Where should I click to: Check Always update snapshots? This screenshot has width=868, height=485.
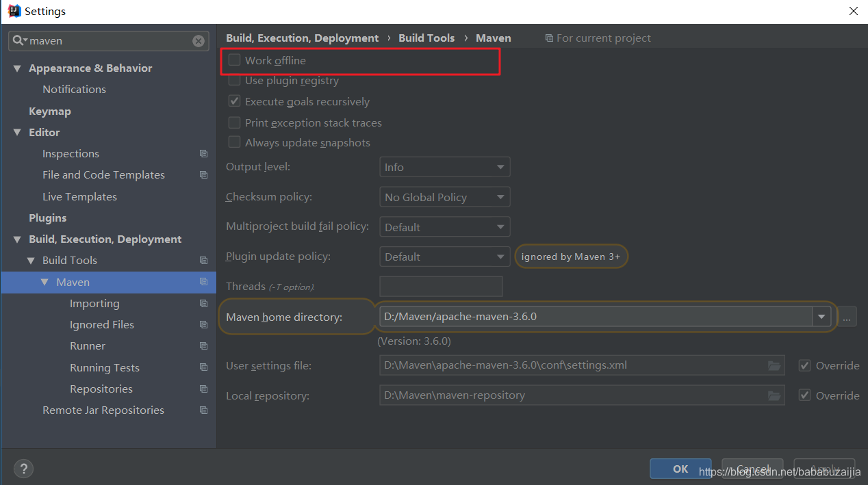point(234,142)
